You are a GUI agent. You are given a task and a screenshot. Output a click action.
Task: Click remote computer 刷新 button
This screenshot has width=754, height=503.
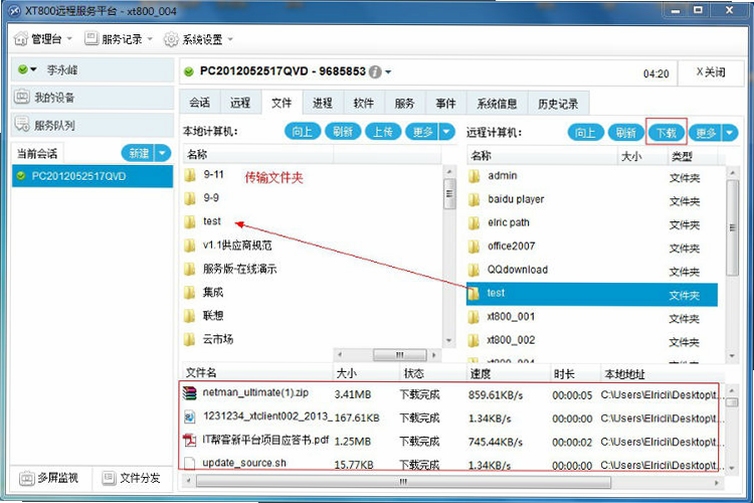pos(626,133)
